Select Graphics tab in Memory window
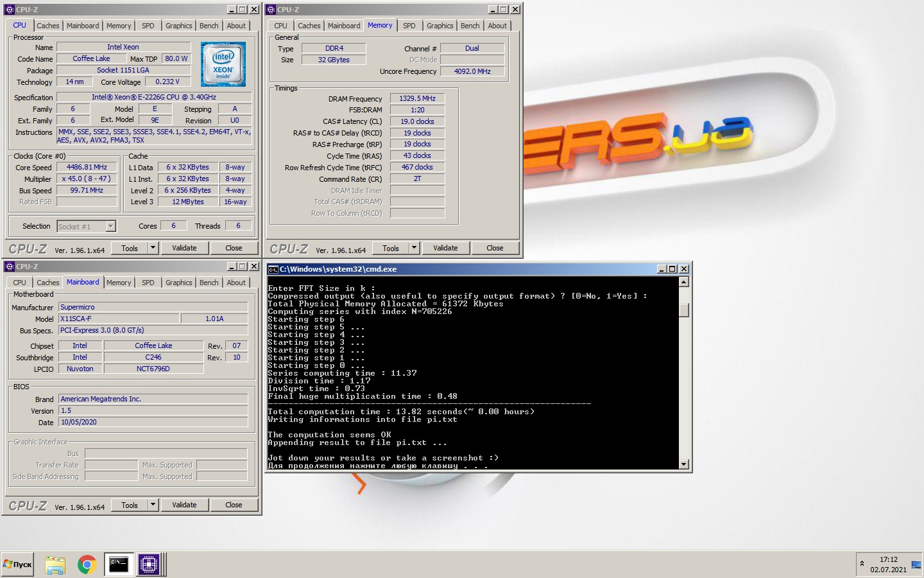This screenshot has height=578, width=924. [440, 26]
